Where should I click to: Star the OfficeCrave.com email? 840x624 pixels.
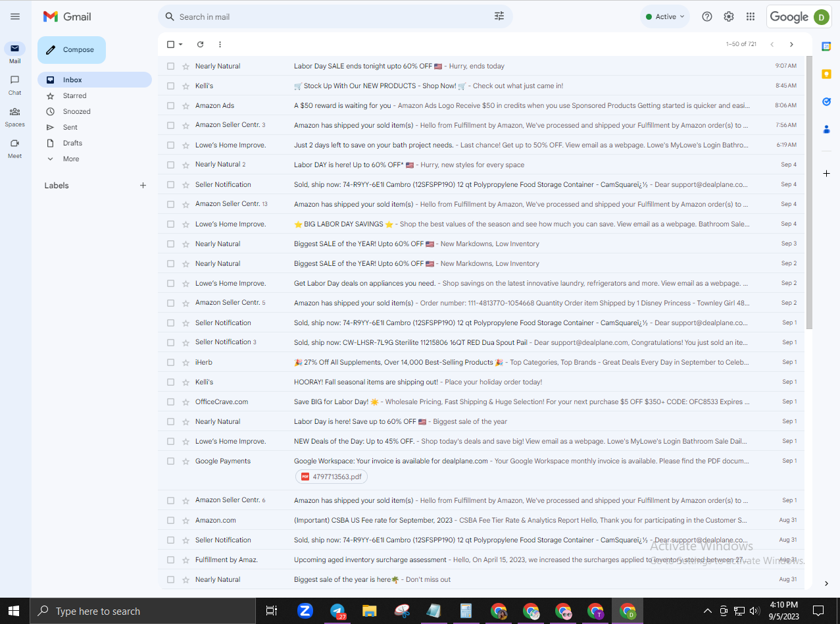point(185,402)
